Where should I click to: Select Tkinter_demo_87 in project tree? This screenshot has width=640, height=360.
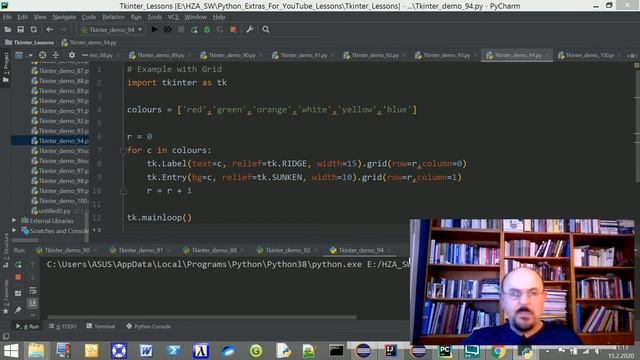coord(60,71)
